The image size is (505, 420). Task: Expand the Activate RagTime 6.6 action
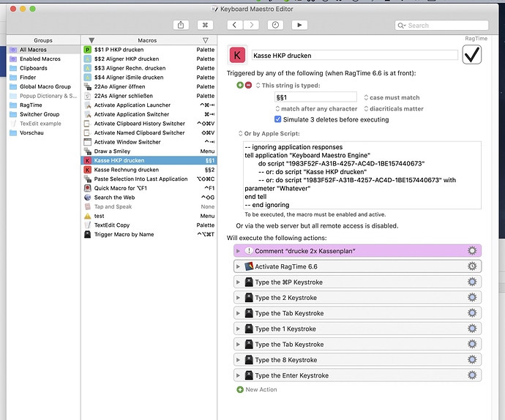click(x=238, y=266)
